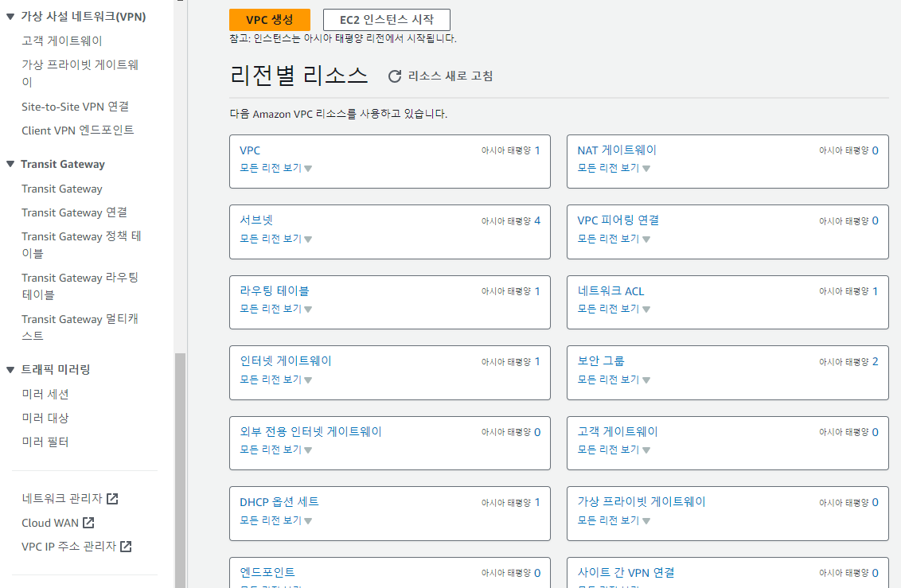Expand 모든 리전 보기 under NAT 게이트웨이
The width and height of the screenshot is (901, 588).
pyautogui.click(x=614, y=168)
